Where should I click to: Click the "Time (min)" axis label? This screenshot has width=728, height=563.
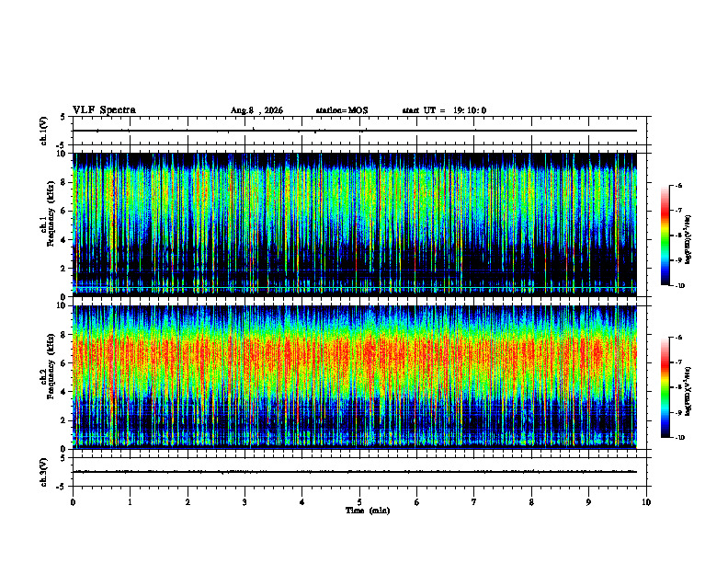coord(368,511)
